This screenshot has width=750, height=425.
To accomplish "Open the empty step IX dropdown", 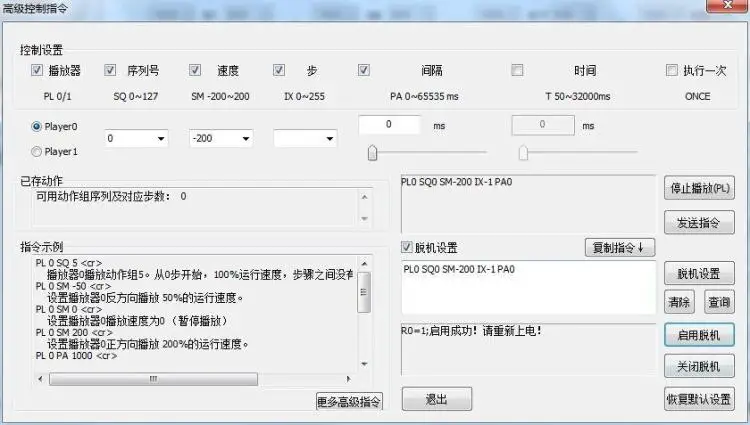I will tap(305, 139).
